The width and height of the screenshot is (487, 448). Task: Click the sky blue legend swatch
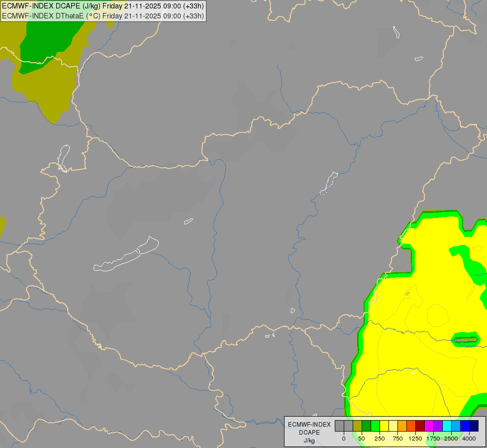point(456,426)
